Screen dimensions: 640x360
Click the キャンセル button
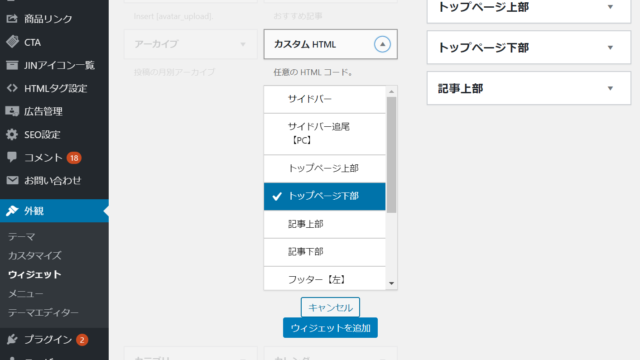(x=330, y=307)
